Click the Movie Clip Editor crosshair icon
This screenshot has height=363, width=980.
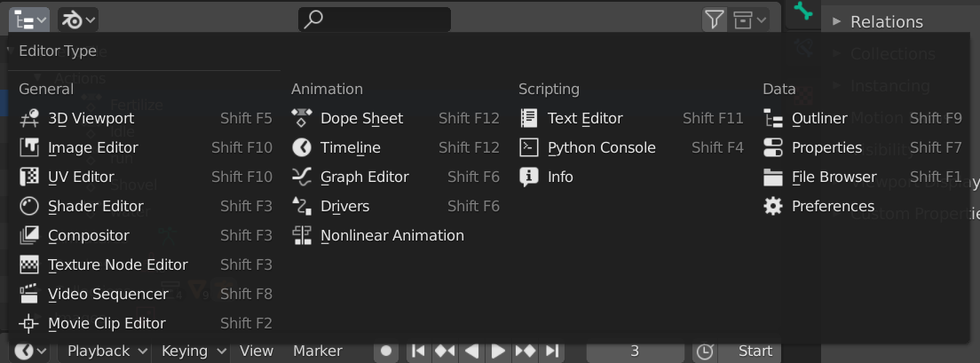pos(29,324)
